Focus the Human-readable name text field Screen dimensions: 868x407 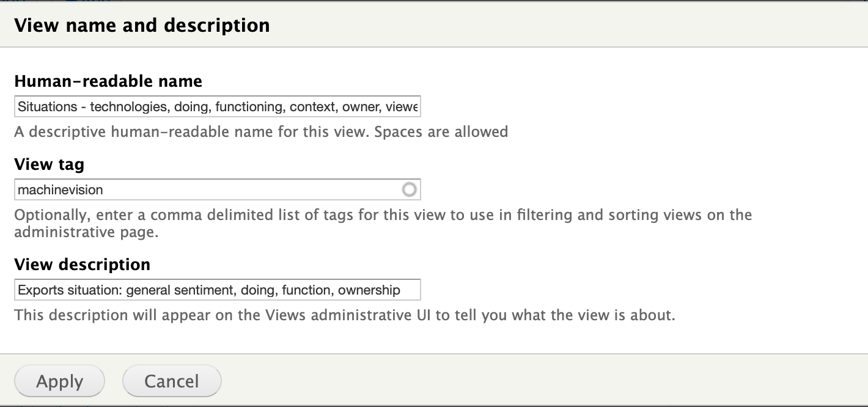[217, 107]
